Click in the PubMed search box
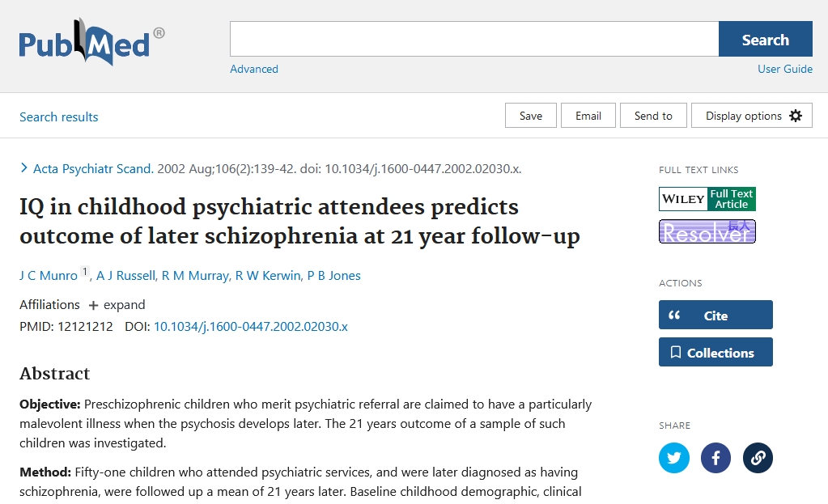 point(474,39)
